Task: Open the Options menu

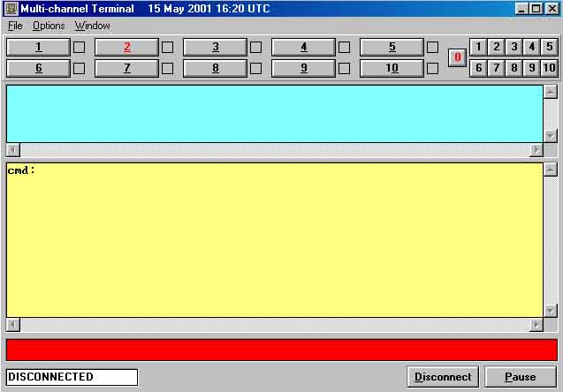Action: [x=49, y=26]
